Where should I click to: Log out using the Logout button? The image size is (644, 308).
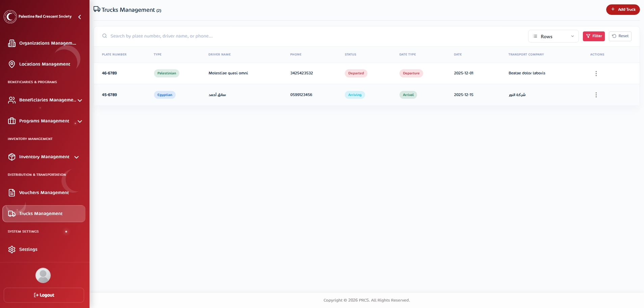pos(44,295)
